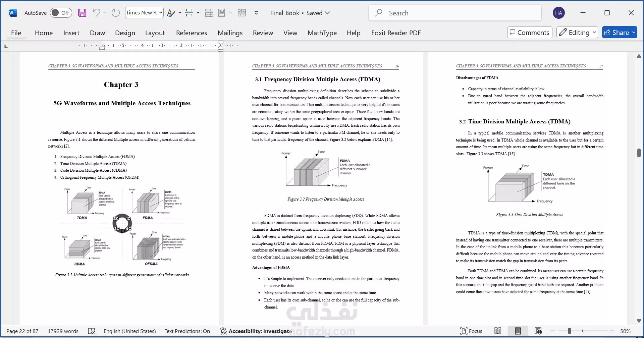This screenshot has width=644, height=338.
Task: Open the MathType tab
Action: [322, 33]
